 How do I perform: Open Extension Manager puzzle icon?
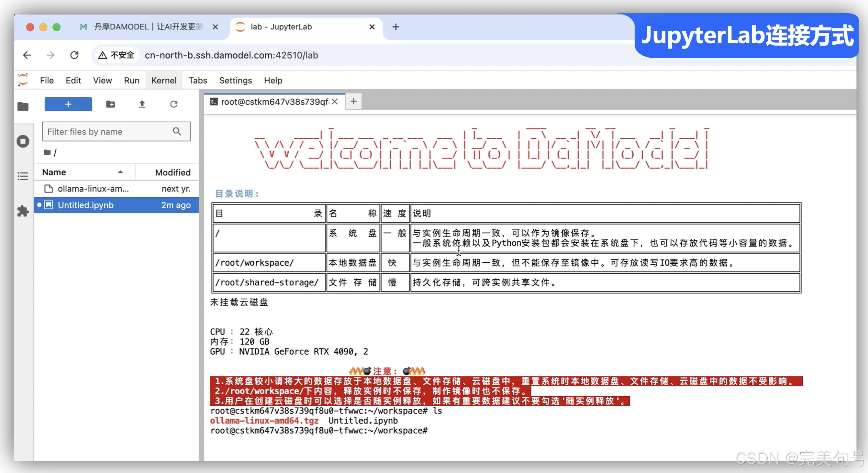coord(23,211)
